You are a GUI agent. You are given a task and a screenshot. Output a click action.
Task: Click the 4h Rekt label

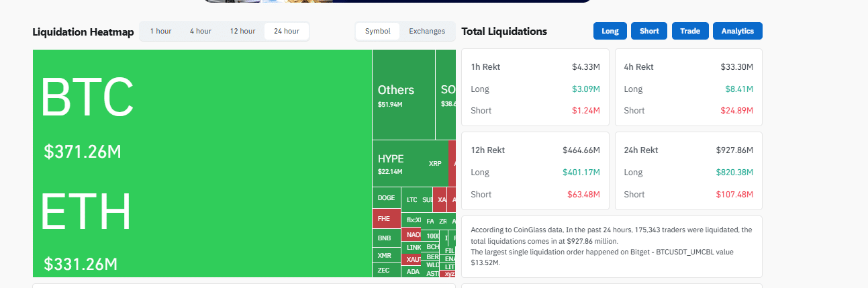638,67
